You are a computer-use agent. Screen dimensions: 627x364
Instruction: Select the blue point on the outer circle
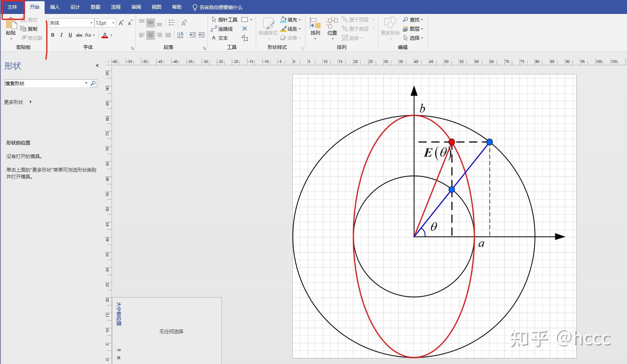coord(490,142)
